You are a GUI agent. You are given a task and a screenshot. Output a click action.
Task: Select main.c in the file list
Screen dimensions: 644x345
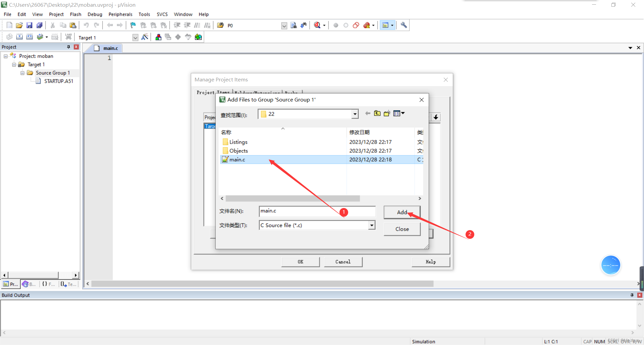[321, 159]
